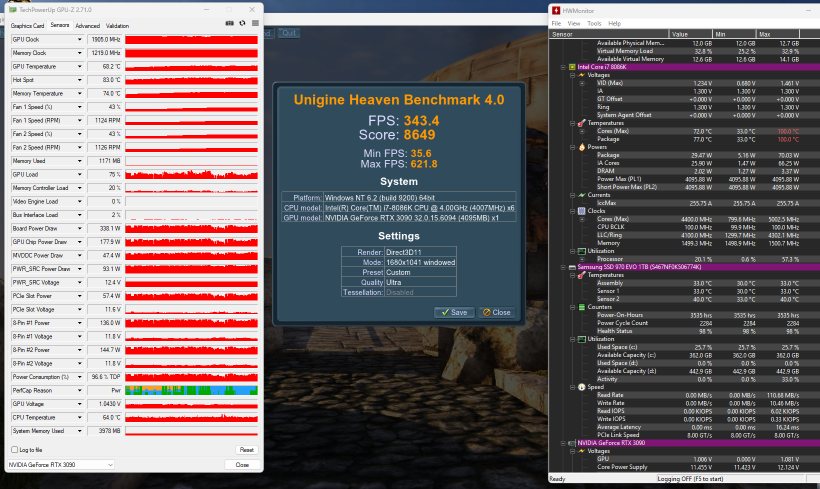Open the File menu in HWMonitor

click(556, 24)
